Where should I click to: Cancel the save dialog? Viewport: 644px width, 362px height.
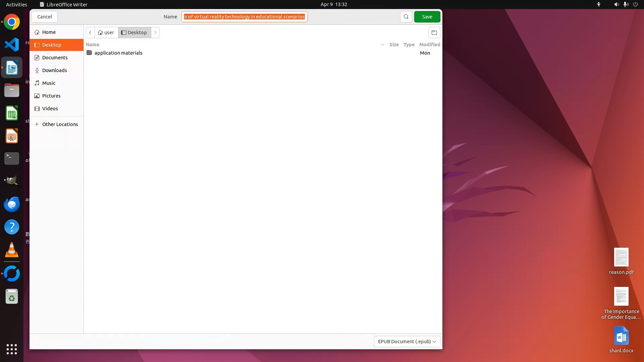click(x=44, y=17)
